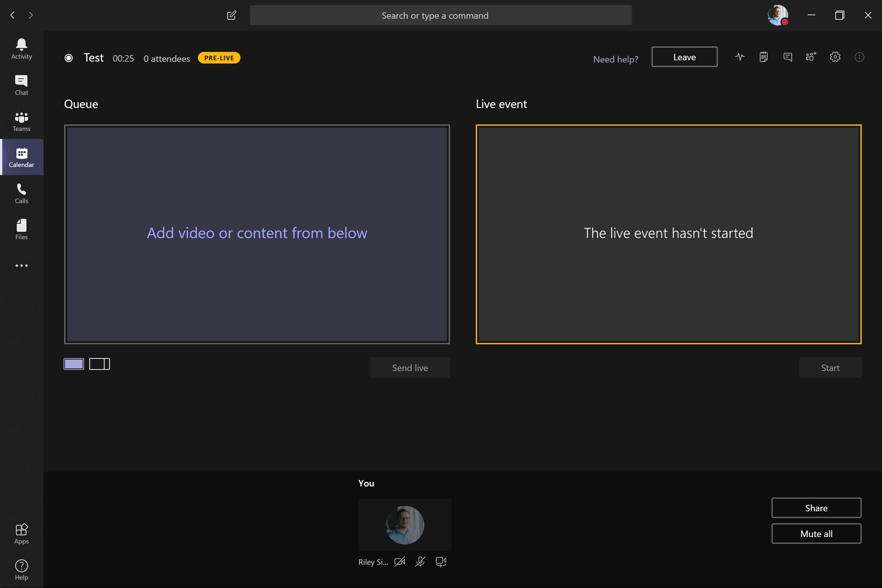The height and width of the screenshot is (588, 882).
Task: Click the Leave button
Action: pos(684,57)
